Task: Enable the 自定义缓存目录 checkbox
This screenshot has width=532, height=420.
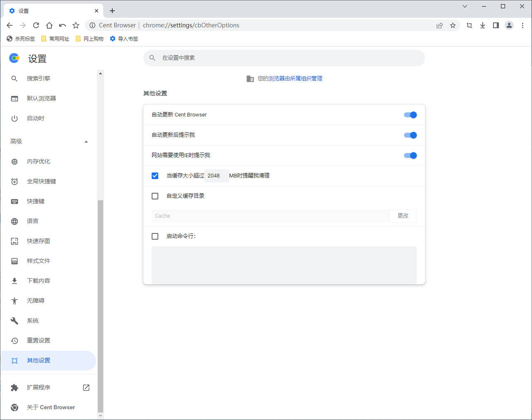Action: click(155, 196)
